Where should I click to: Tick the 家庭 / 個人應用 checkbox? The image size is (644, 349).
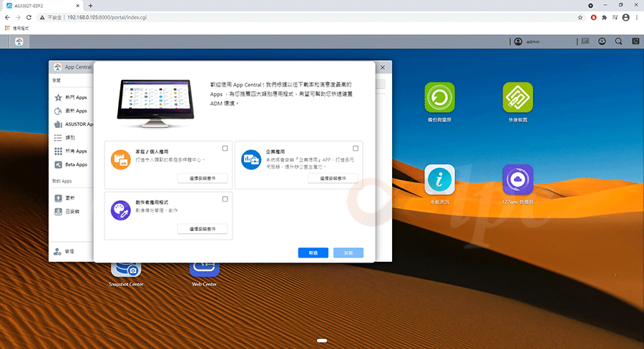point(225,148)
